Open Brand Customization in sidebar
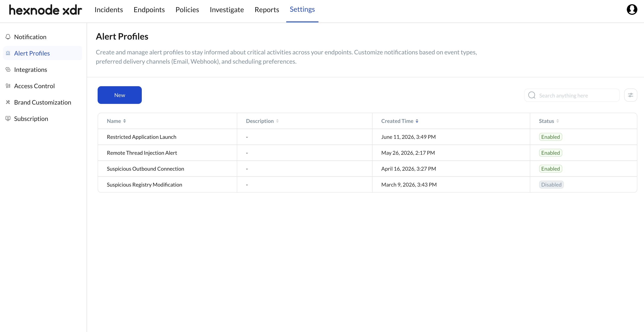The width and height of the screenshot is (644, 332). [x=42, y=102]
